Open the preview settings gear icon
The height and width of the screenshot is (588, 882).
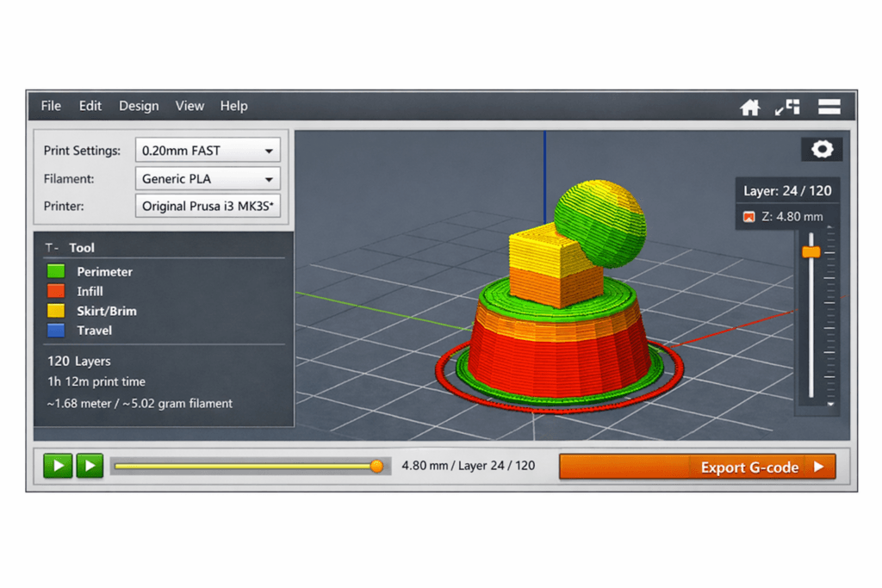(x=822, y=148)
